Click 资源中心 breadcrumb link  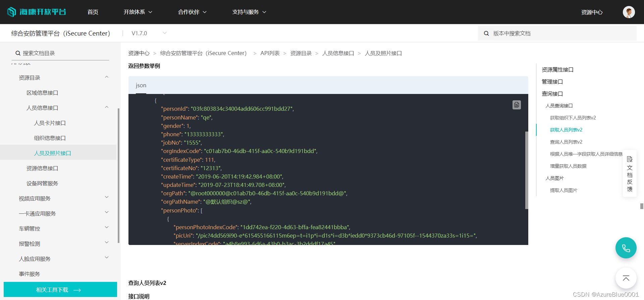139,53
